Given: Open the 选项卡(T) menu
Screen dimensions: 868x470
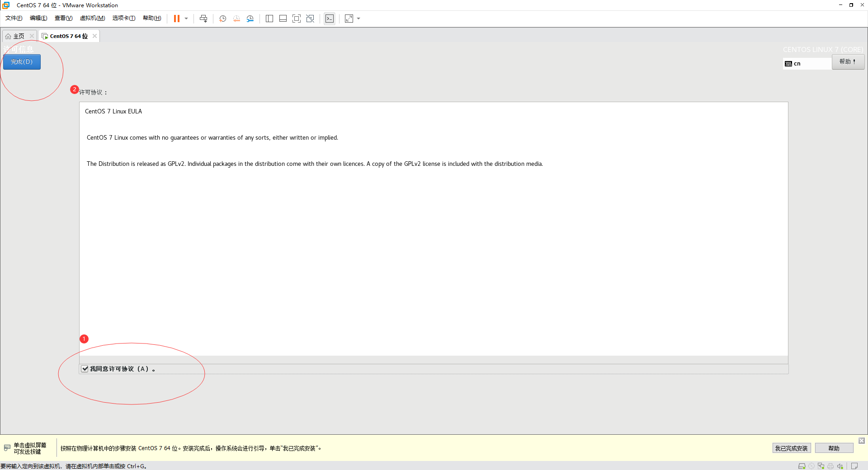Looking at the screenshot, I should [x=124, y=18].
